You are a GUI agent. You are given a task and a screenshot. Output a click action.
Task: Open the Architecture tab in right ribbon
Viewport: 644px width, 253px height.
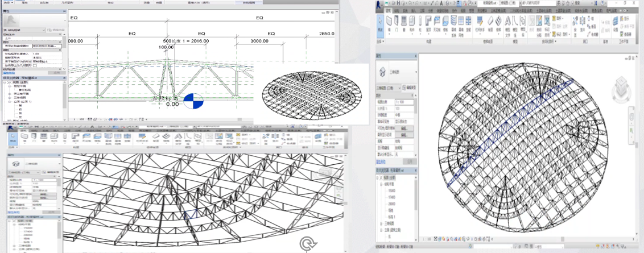coord(388,11)
